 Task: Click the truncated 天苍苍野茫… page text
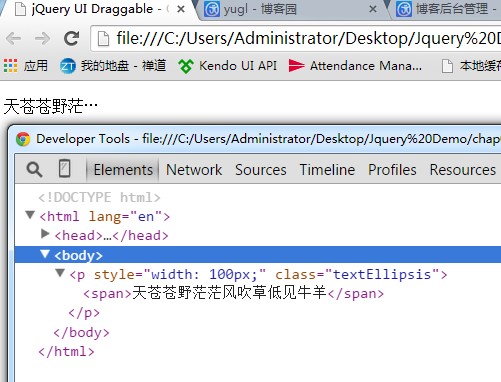(51, 107)
